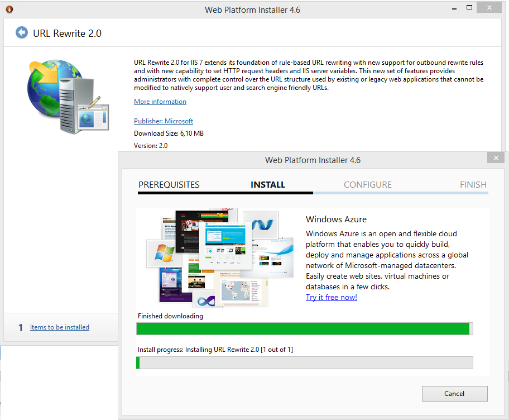Select the PREREQUISITES step tab

click(169, 185)
